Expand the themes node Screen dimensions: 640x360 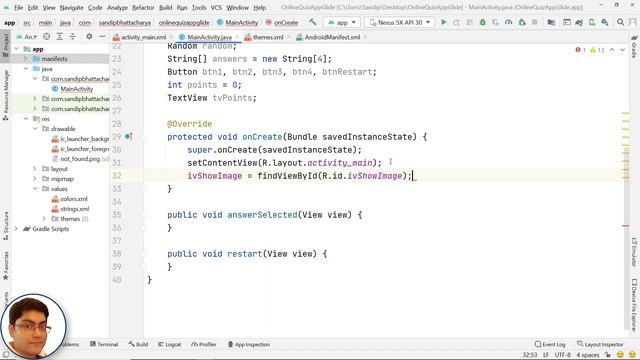(44, 219)
